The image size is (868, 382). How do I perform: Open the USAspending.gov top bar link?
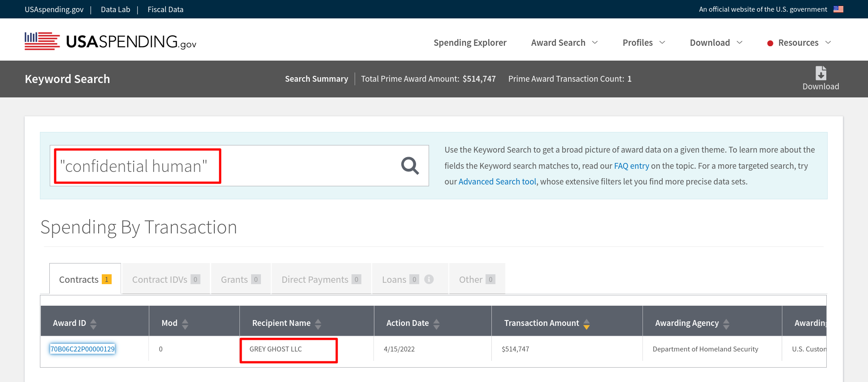(54, 9)
